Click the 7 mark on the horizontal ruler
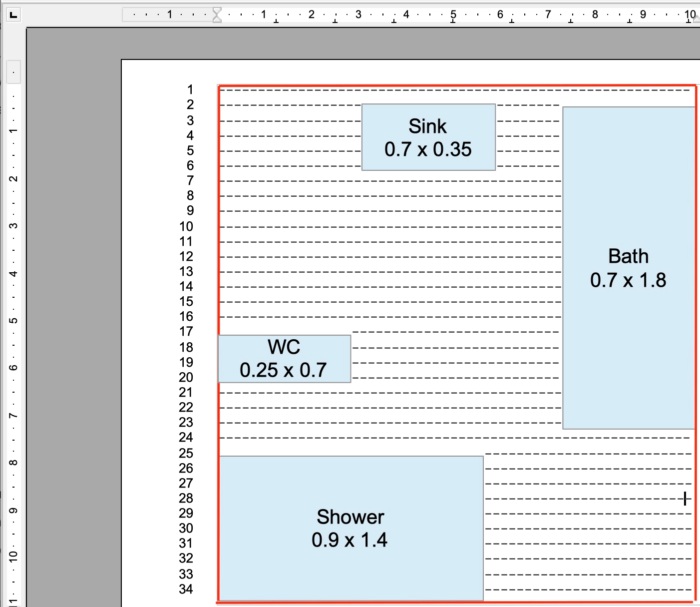 point(548,14)
